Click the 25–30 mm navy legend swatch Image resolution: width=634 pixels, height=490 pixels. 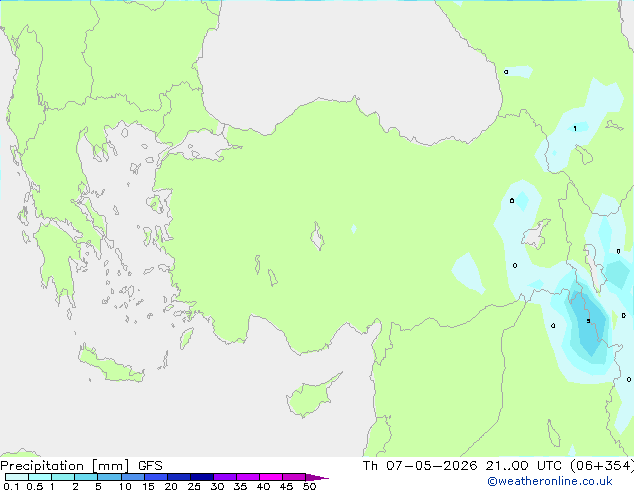[202, 477]
